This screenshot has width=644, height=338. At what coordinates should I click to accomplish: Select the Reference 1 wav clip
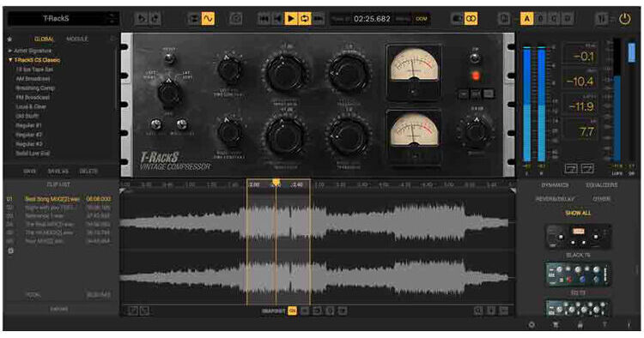coord(58,216)
